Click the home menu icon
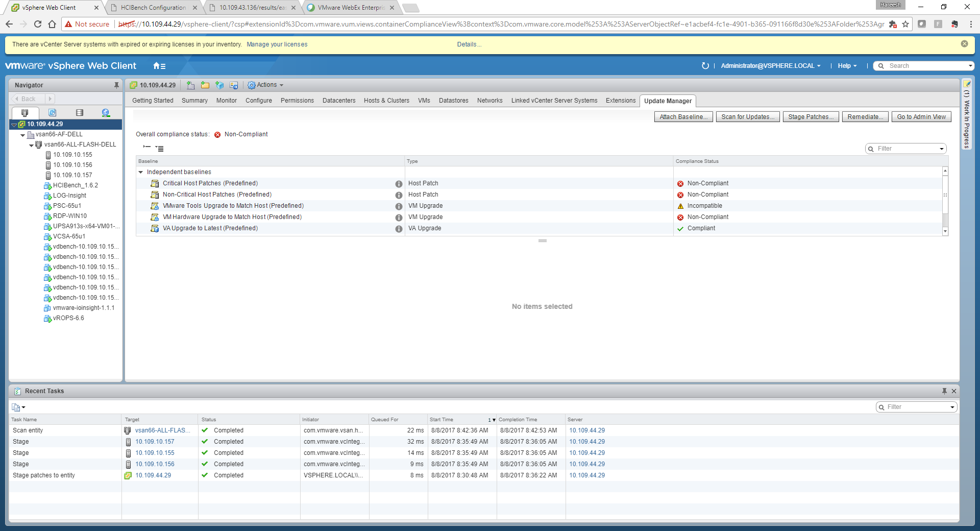Screen dimensions: 980x531 click(159, 66)
